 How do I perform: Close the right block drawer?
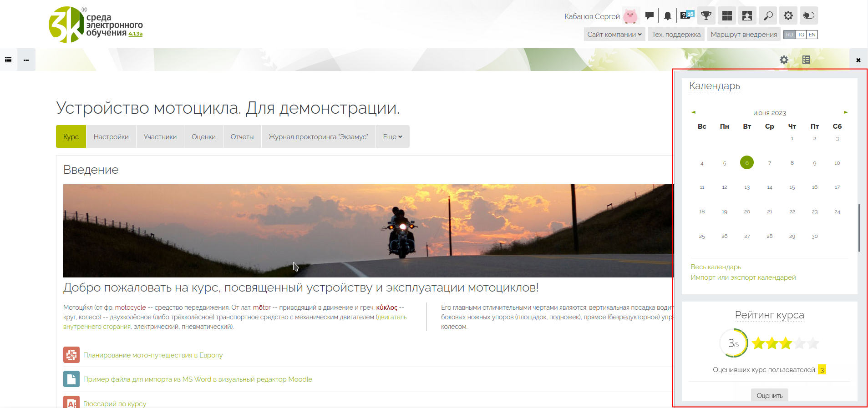pos(858,60)
